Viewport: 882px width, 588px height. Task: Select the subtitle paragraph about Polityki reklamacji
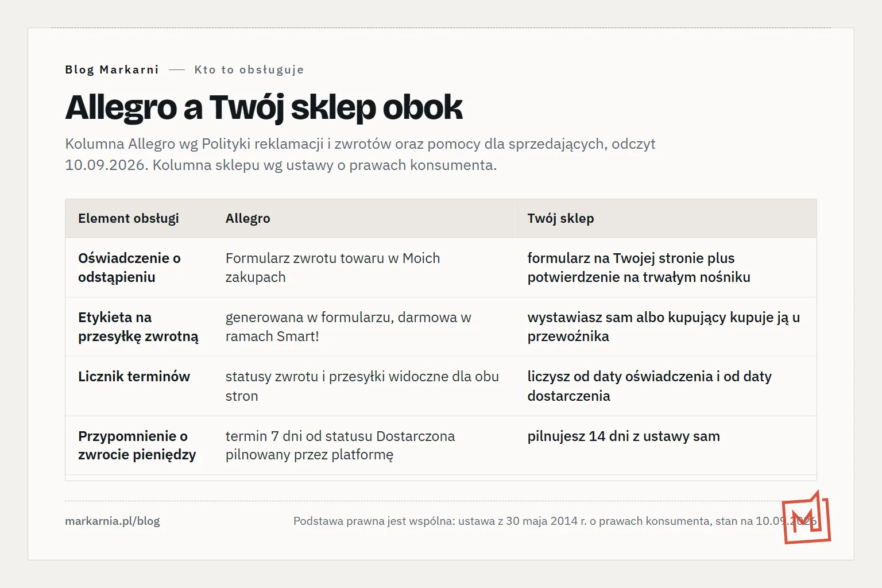pos(360,154)
